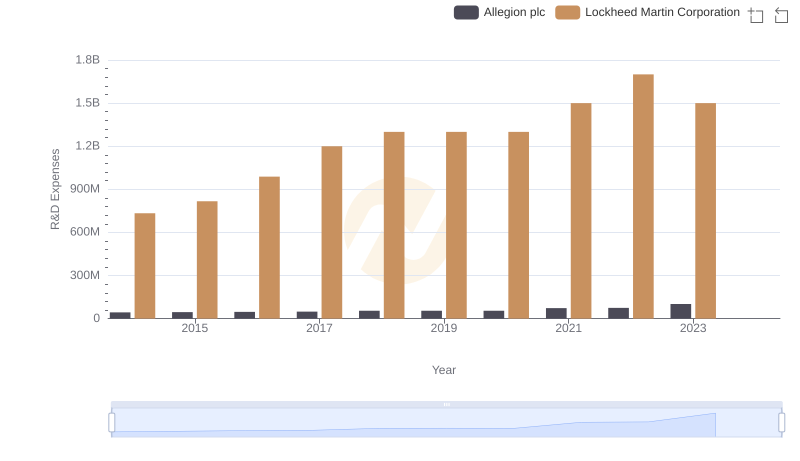Click the Lockheed Martin bar for 2016

pyautogui.click(x=269, y=247)
